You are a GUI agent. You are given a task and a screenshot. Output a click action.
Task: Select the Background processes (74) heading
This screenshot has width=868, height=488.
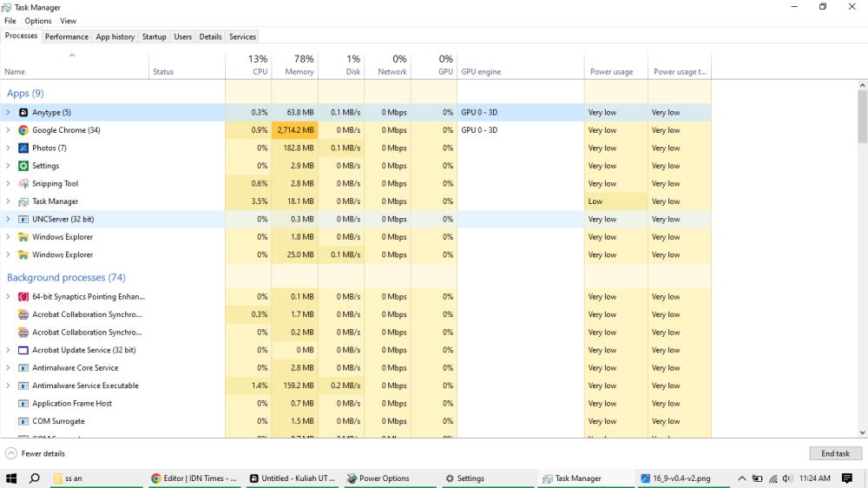[x=66, y=278]
